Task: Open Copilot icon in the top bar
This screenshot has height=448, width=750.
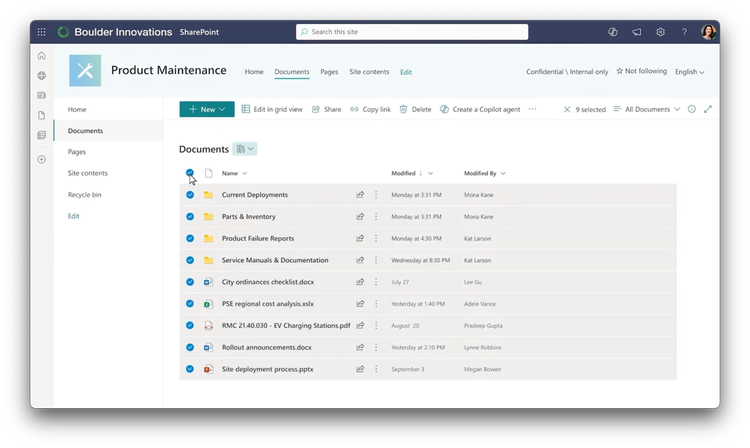Action: pyautogui.click(x=613, y=32)
